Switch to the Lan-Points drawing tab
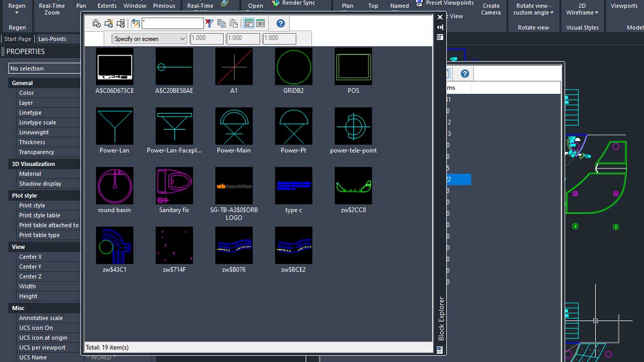 52,39
